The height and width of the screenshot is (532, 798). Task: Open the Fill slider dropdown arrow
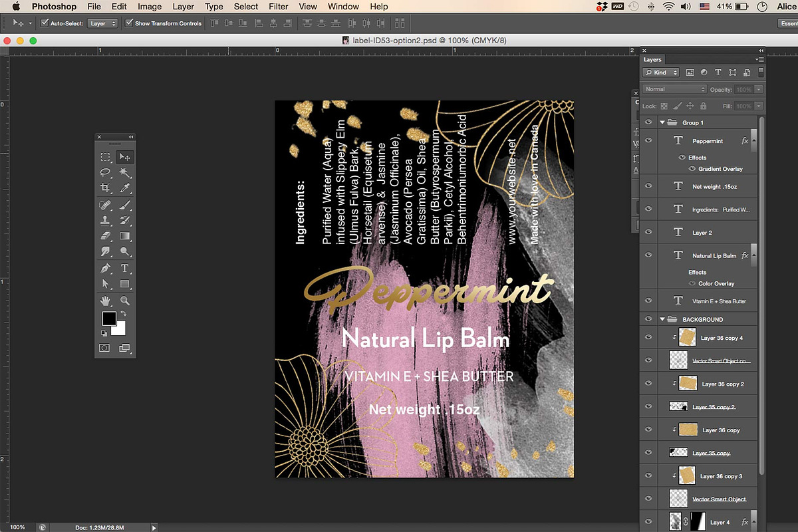[758, 106]
